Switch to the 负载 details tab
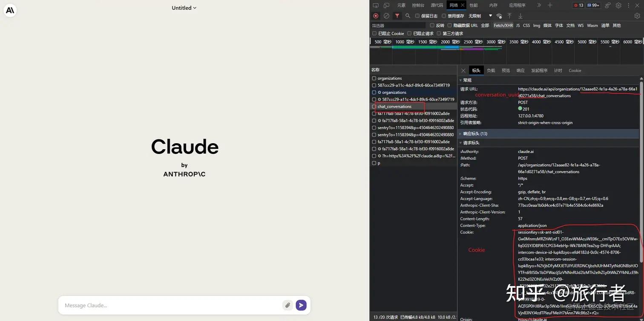Viewport: 644px width, 321px height. point(491,71)
